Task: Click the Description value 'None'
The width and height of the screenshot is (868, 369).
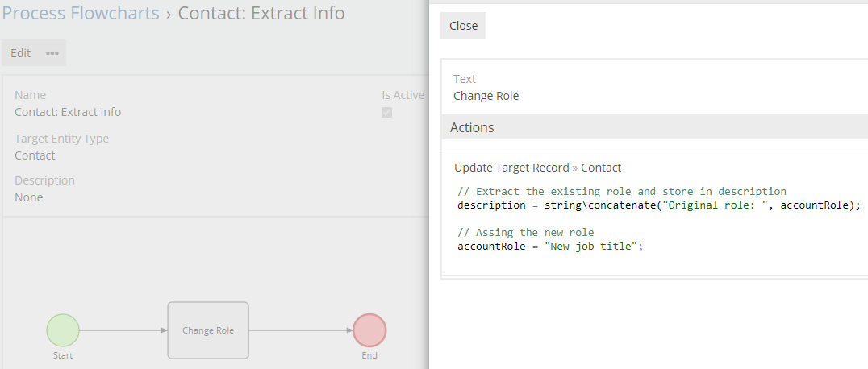Action: tap(28, 197)
